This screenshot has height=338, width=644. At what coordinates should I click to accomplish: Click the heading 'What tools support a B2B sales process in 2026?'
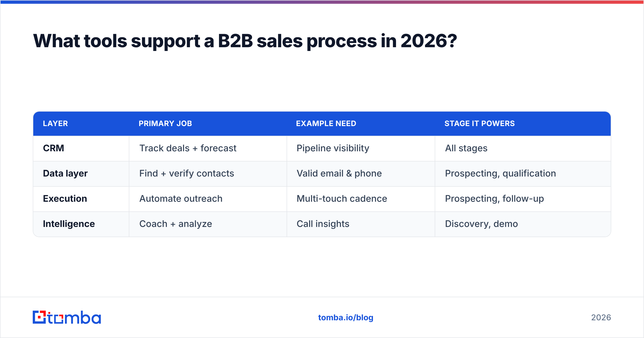(245, 41)
